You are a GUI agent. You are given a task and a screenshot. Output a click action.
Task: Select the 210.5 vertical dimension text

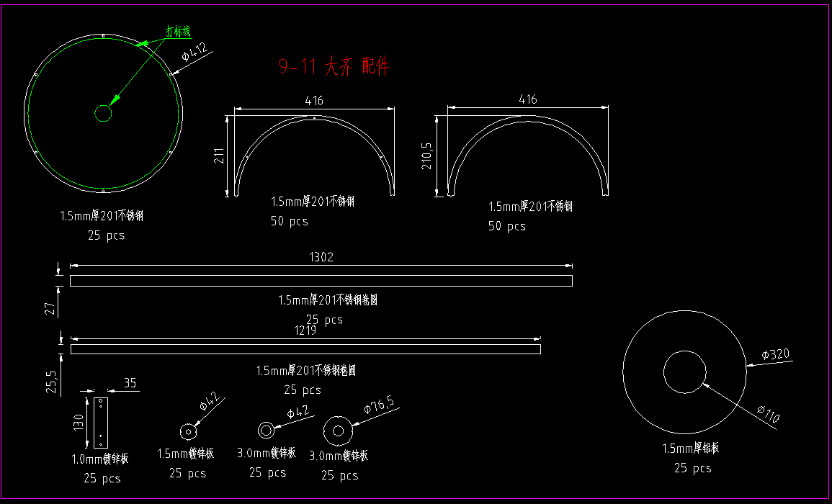pos(427,156)
